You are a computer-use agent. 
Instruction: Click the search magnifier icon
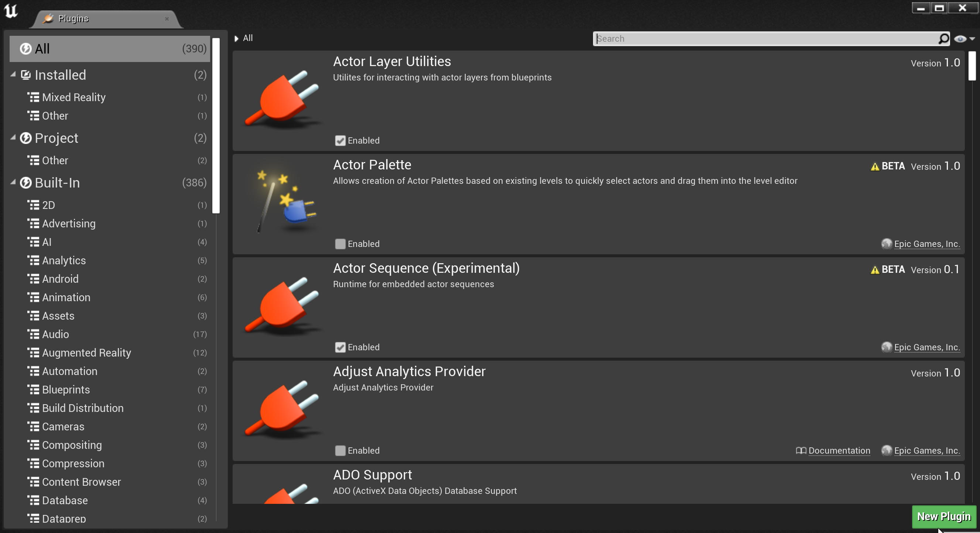(x=943, y=38)
